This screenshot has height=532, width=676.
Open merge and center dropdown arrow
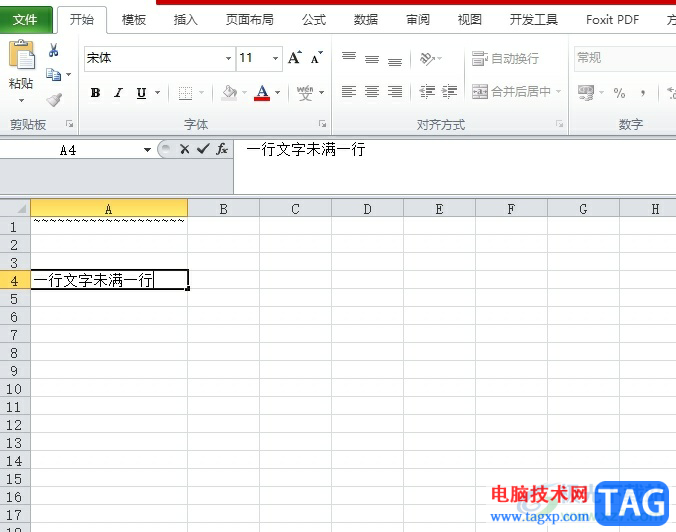pyautogui.click(x=558, y=91)
